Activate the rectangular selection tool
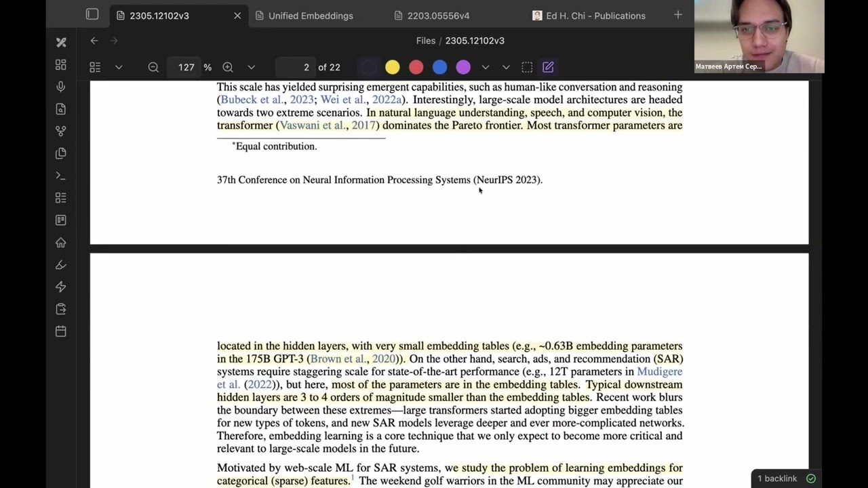The image size is (868, 488). pyautogui.click(x=527, y=67)
